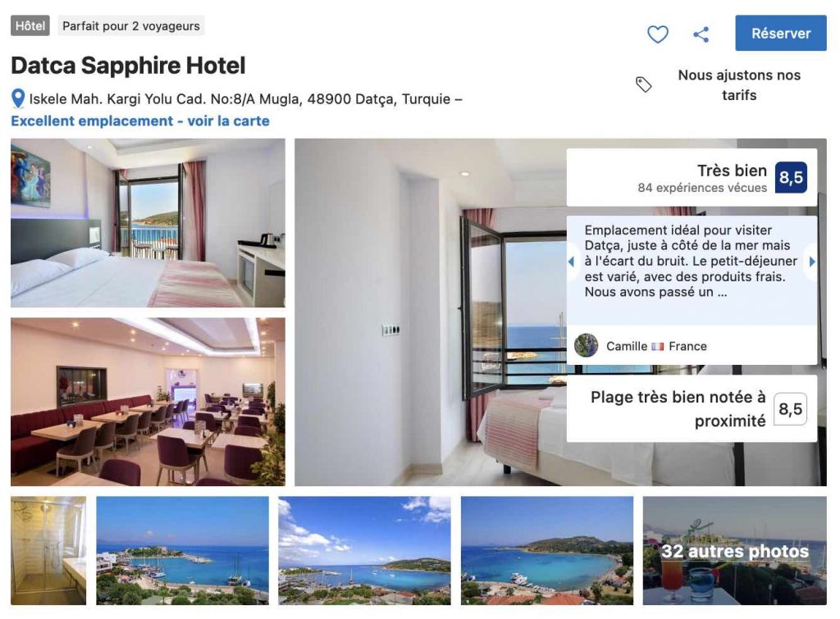
Task: Open the restaurant dining room photo
Action: 148,402
